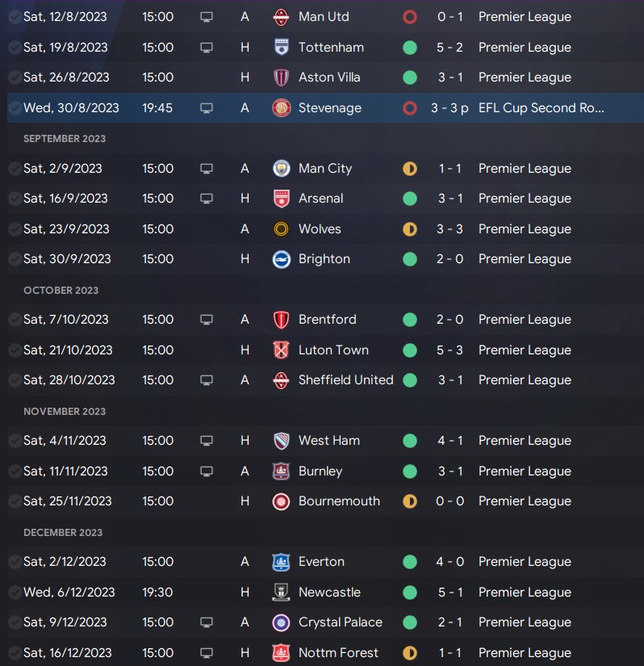
Task: Open the Luton Town team link
Action: (x=333, y=350)
